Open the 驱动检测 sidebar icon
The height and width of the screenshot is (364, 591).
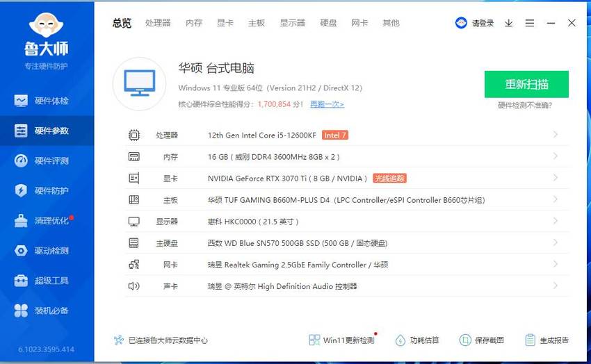[21, 251]
